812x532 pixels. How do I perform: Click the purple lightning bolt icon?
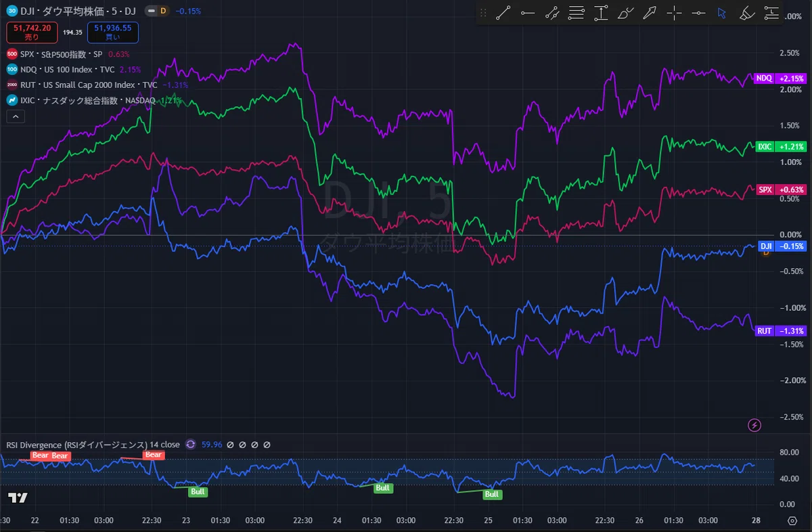(x=754, y=425)
